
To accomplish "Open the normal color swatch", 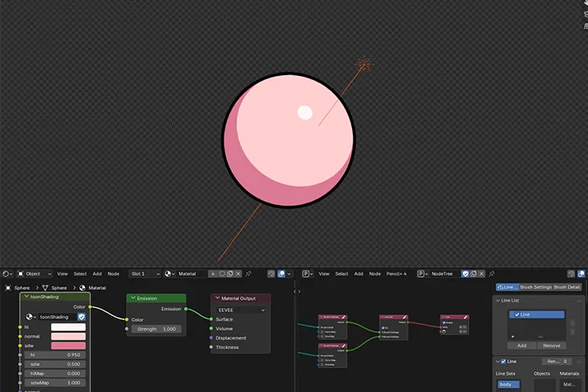I will [69, 336].
